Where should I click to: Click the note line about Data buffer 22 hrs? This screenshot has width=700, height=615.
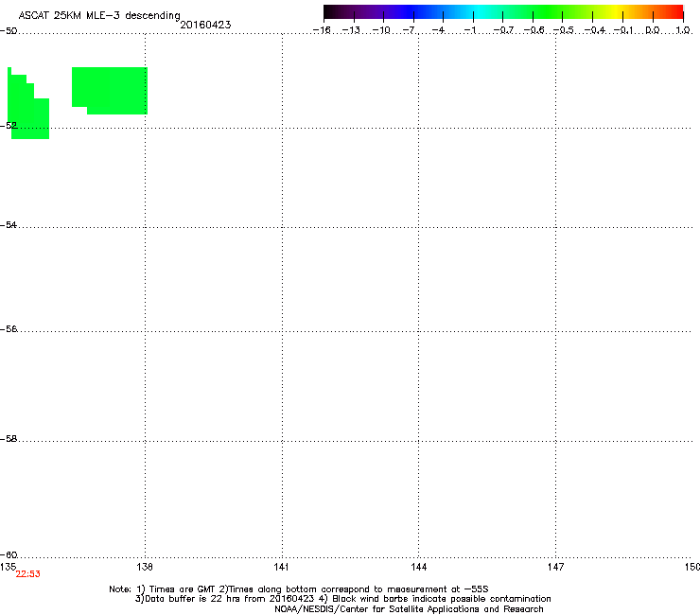(x=342, y=599)
